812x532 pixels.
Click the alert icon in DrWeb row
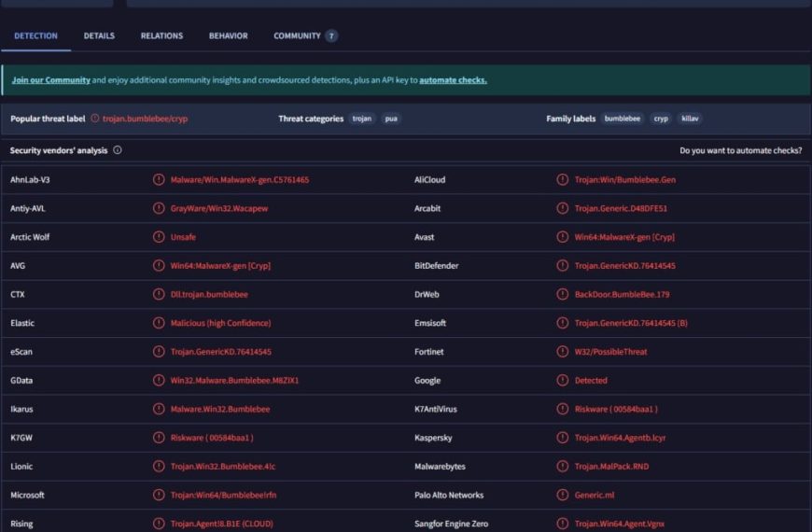563,294
